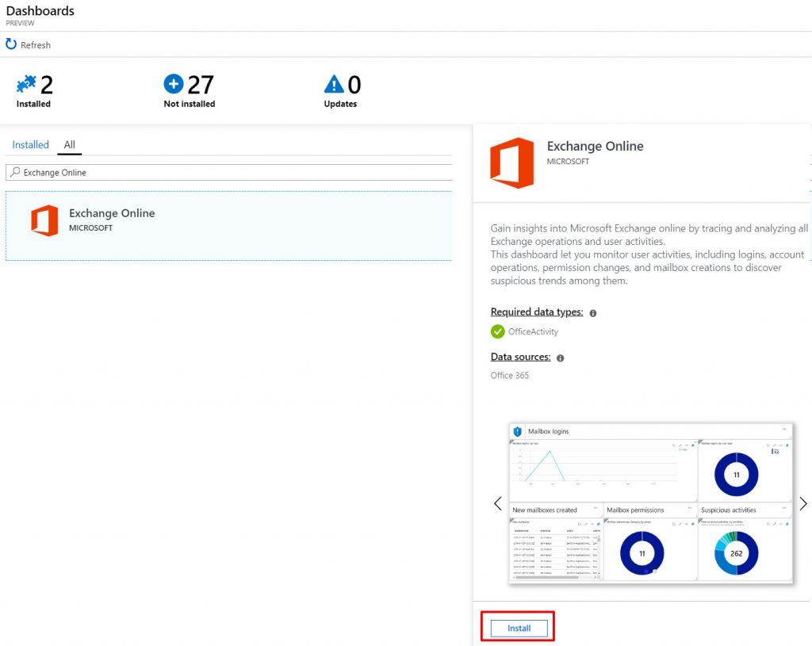Click the green OfficeActivity check icon

[x=498, y=331]
